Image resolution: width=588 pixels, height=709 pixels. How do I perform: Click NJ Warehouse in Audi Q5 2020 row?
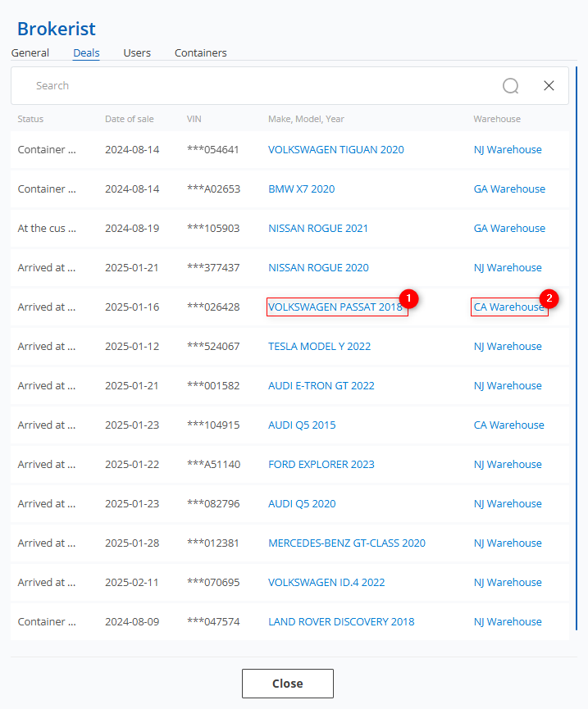[x=508, y=504]
